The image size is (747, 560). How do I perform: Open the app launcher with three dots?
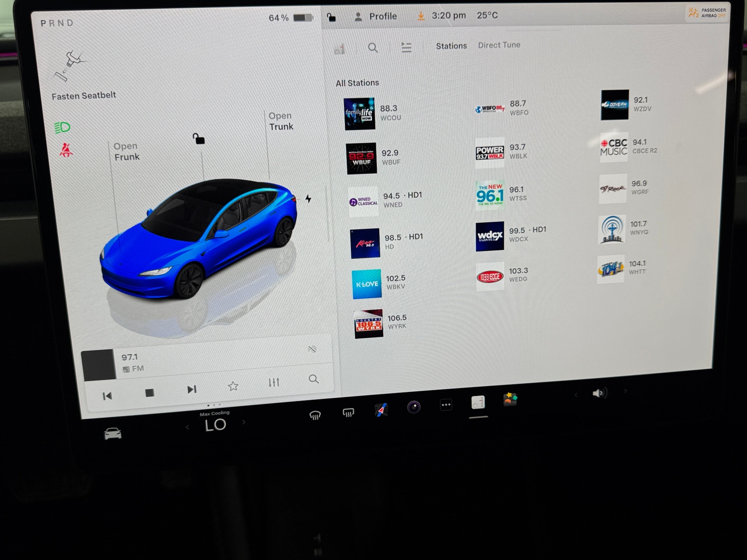(x=446, y=405)
